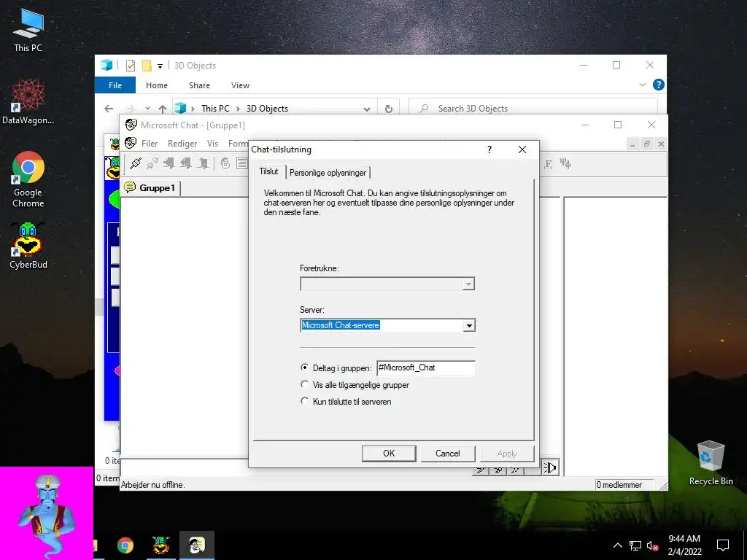Select 'Vis alle tilgængelige grupper' radio button
Screen dimensions: 747x560
tap(304, 384)
